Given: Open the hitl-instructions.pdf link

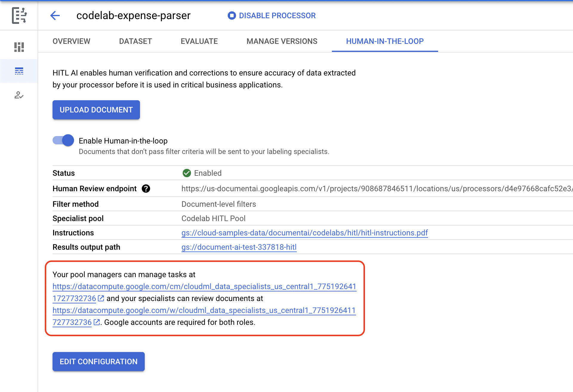Looking at the screenshot, I should tap(304, 233).
